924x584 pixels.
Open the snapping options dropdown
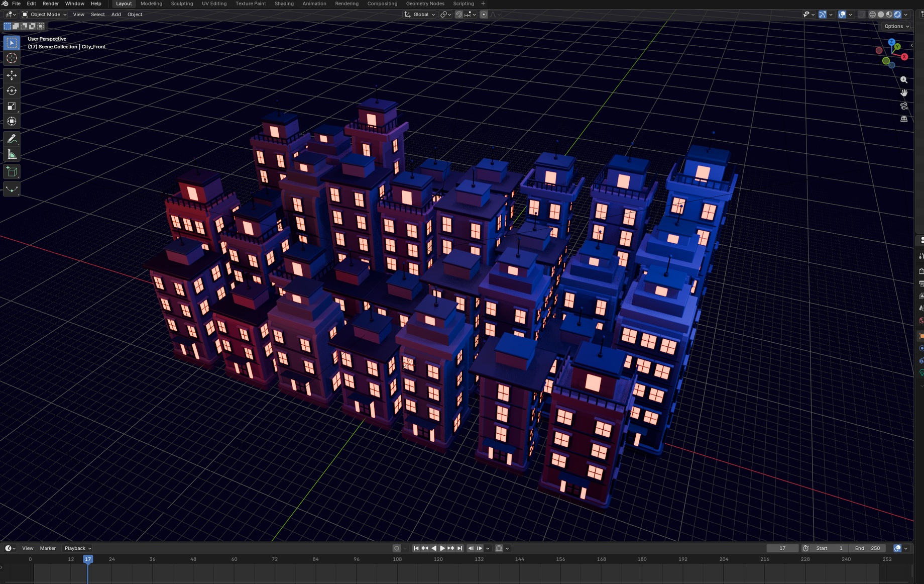click(x=470, y=15)
